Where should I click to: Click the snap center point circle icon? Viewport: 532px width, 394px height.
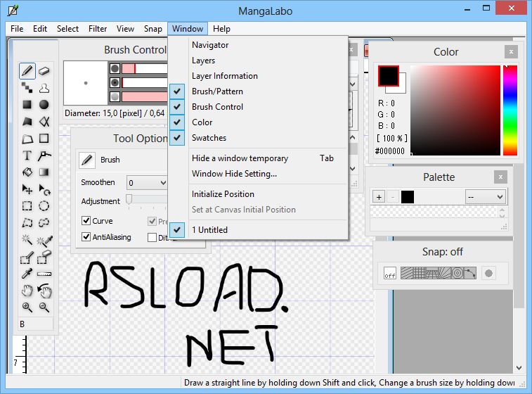(488, 273)
